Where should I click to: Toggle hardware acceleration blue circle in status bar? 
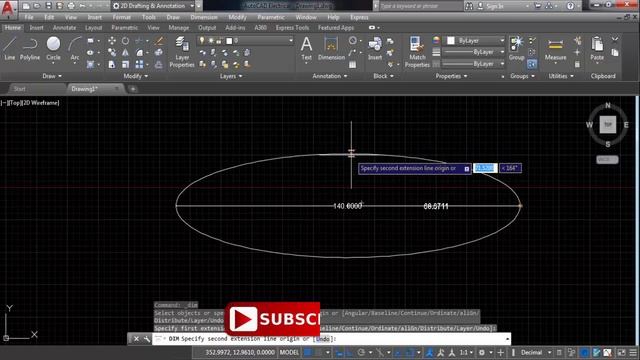[584, 352]
